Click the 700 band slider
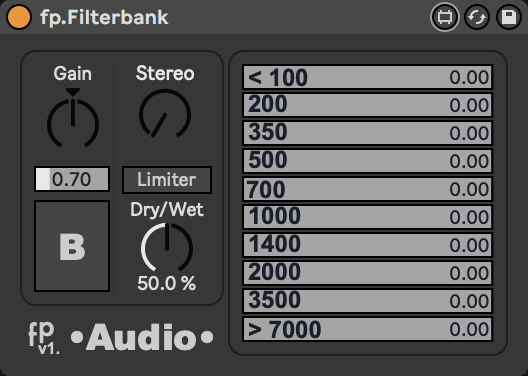Image resolution: width=528 pixels, height=376 pixels. [367, 189]
